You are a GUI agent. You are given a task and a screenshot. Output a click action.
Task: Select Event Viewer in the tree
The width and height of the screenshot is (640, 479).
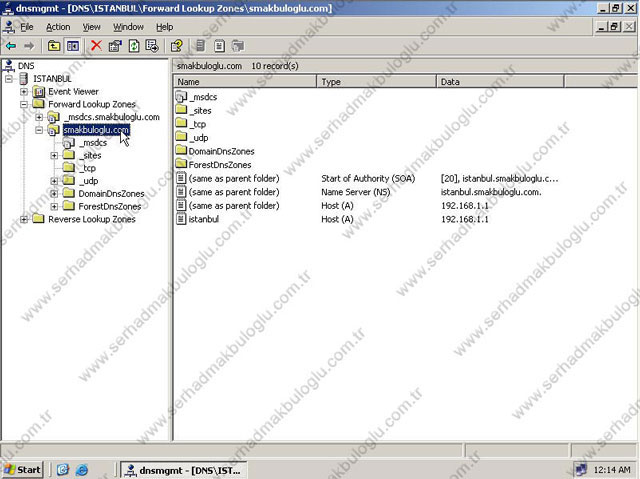pos(73,91)
